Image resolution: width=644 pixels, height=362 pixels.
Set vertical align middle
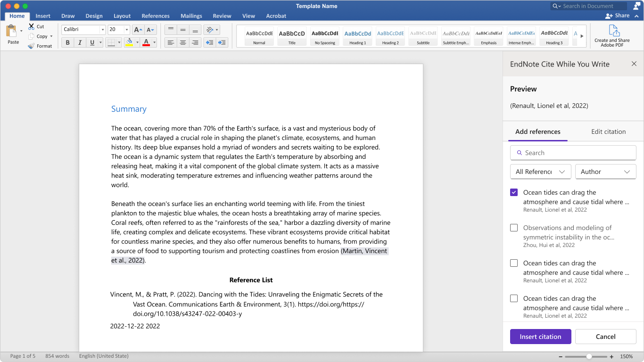click(x=183, y=29)
